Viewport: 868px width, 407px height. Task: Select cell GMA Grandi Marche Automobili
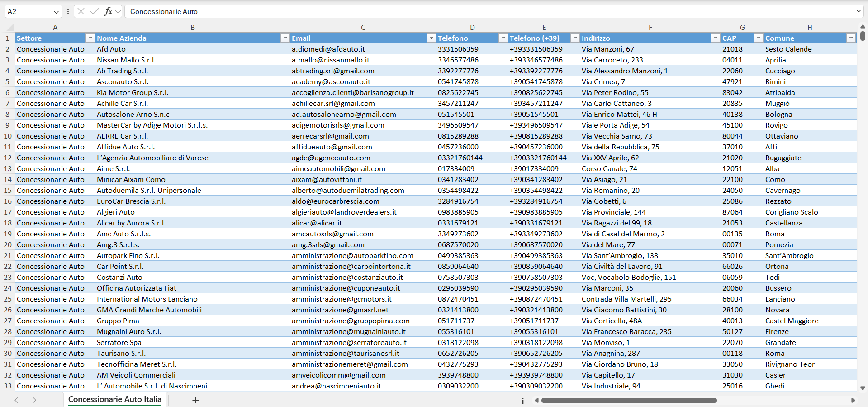coord(193,310)
